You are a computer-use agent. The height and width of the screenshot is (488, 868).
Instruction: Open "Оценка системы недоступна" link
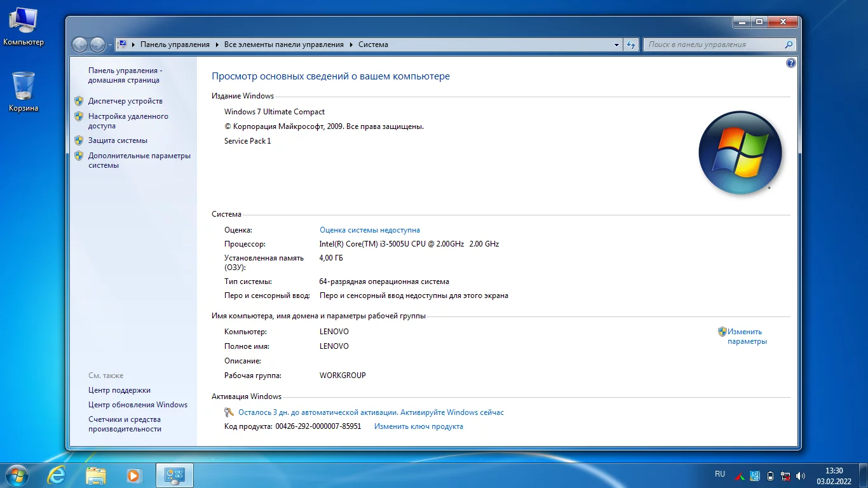click(x=370, y=230)
